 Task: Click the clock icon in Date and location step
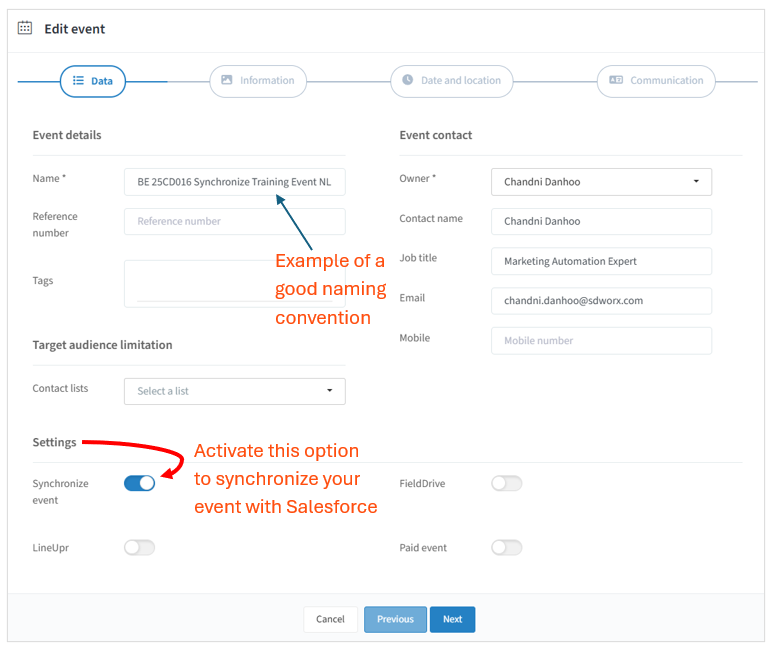click(x=408, y=80)
